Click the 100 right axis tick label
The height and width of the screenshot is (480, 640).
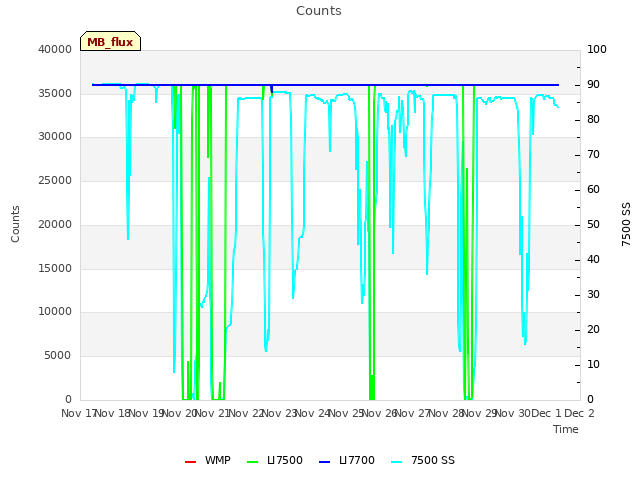point(597,49)
